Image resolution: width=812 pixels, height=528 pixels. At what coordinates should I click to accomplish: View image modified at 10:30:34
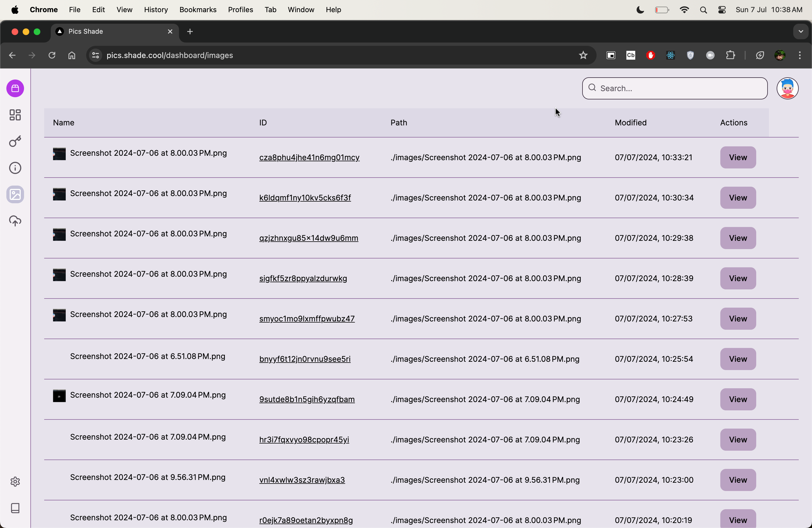738,198
